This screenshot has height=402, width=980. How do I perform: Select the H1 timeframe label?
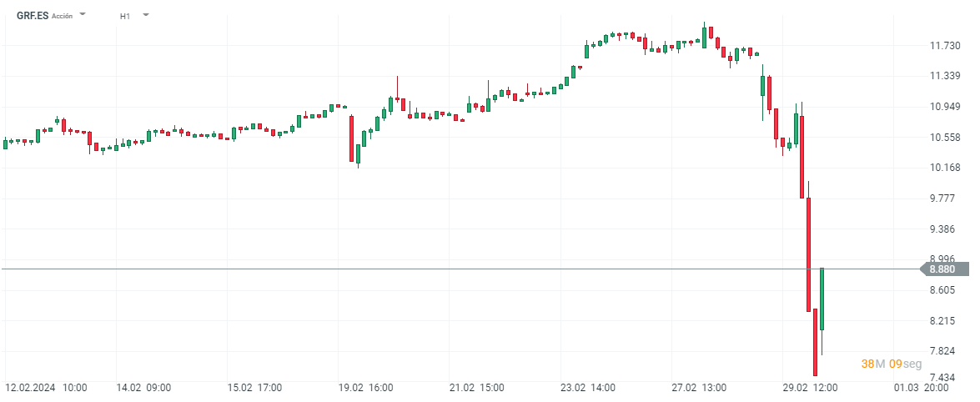click(x=125, y=15)
